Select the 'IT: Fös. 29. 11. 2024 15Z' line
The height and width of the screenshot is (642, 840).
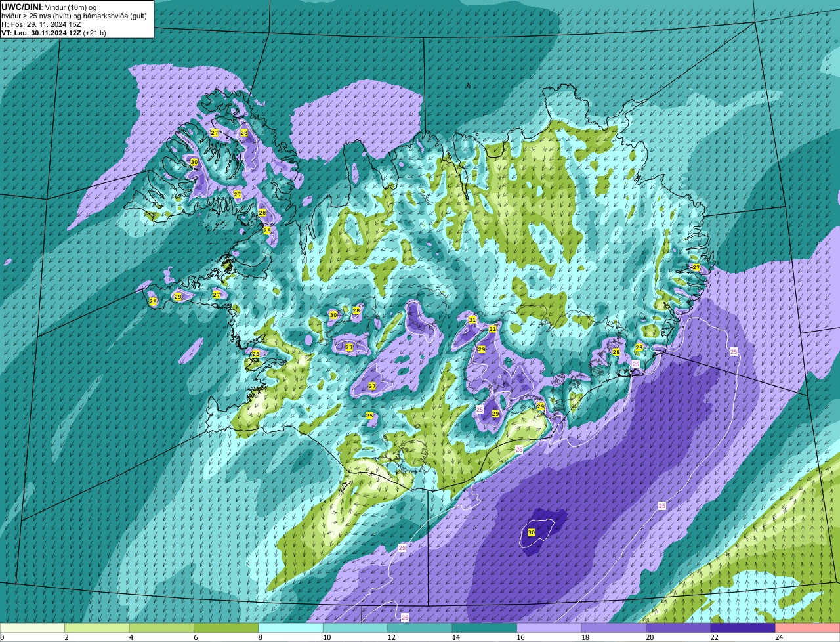(x=41, y=24)
